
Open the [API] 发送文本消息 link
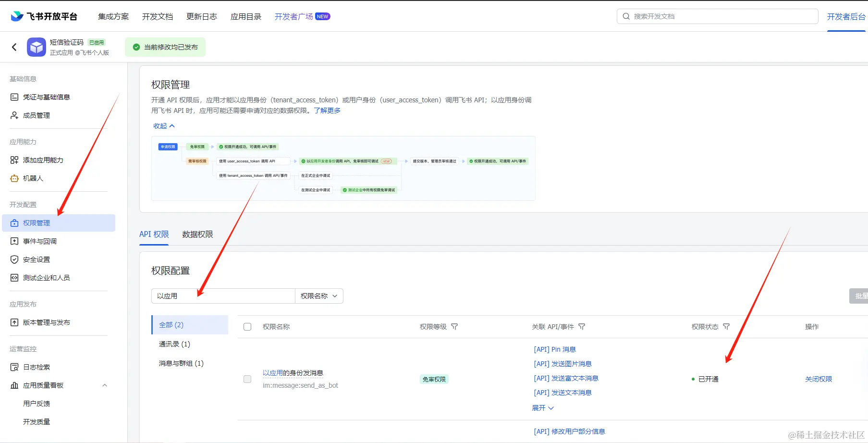(x=563, y=393)
